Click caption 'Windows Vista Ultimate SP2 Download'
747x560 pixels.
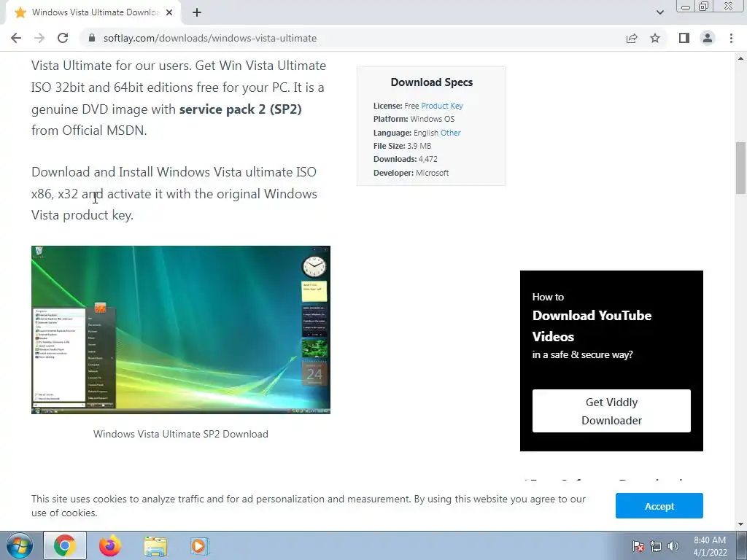181,434
